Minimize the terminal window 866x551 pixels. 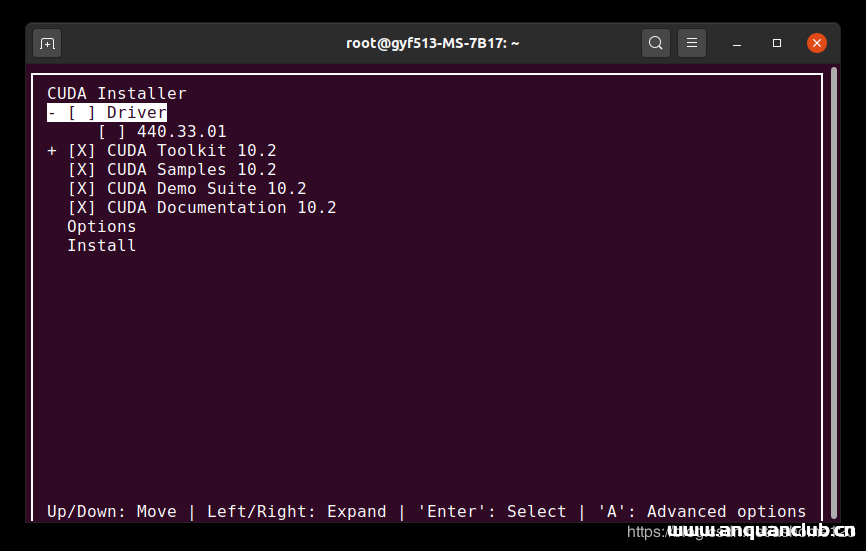(737, 43)
